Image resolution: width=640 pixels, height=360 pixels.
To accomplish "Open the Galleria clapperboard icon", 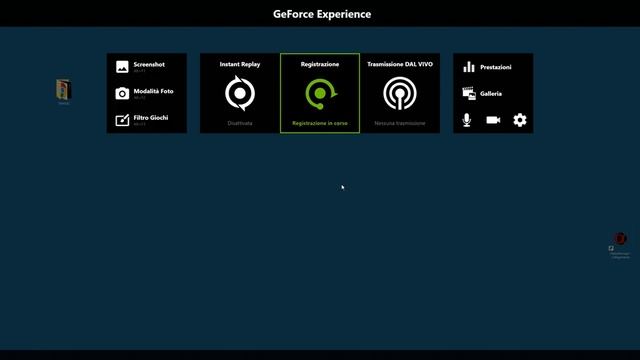I will [469, 93].
